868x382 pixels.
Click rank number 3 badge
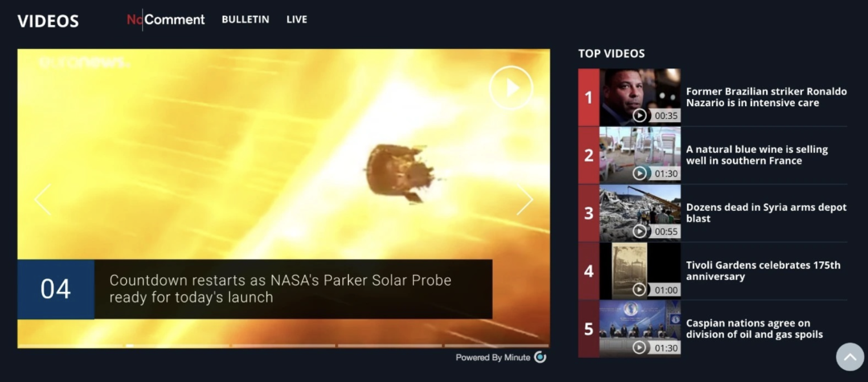click(588, 213)
